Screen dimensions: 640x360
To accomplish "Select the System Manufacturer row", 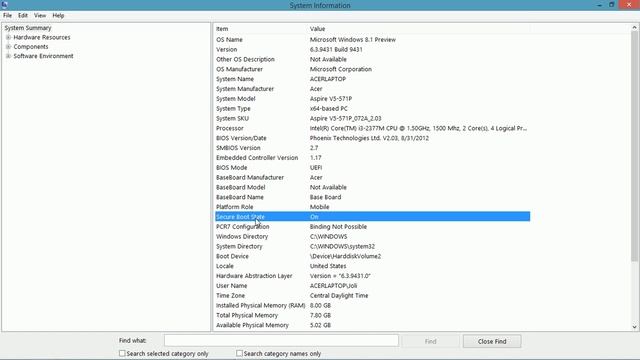I will tap(372, 89).
